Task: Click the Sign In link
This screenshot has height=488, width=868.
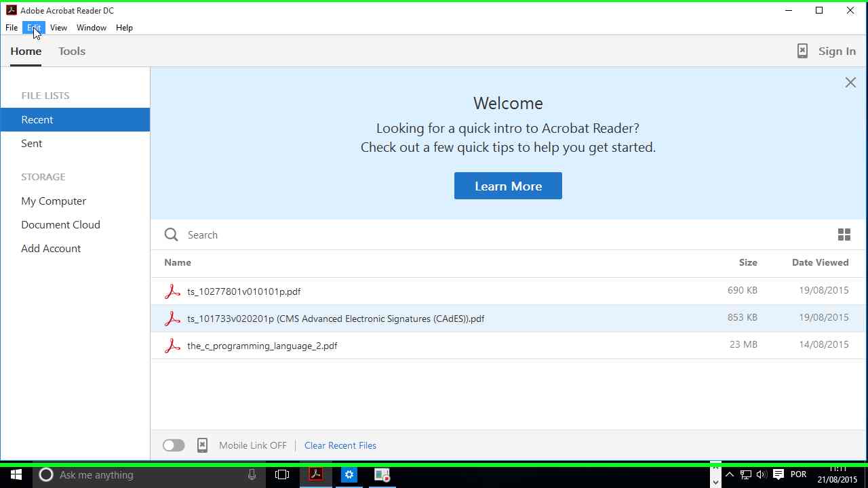Action: tap(837, 52)
